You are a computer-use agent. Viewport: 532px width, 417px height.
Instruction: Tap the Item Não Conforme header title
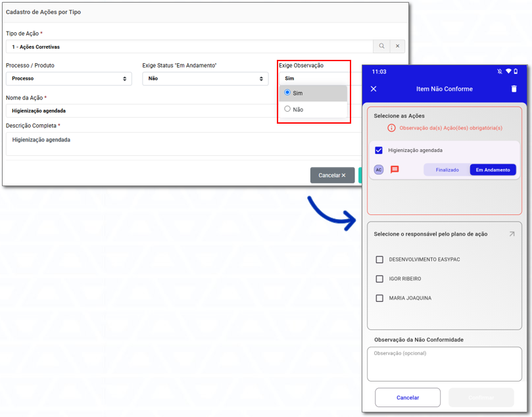444,89
